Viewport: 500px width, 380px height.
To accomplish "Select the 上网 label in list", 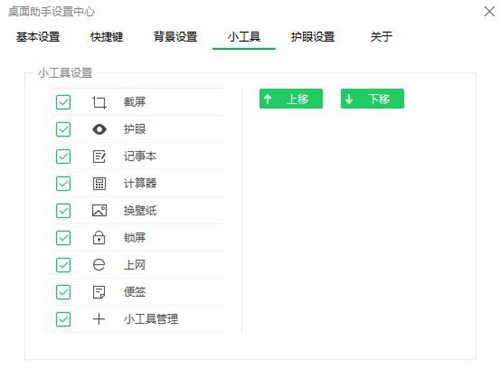I will click(x=135, y=265).
